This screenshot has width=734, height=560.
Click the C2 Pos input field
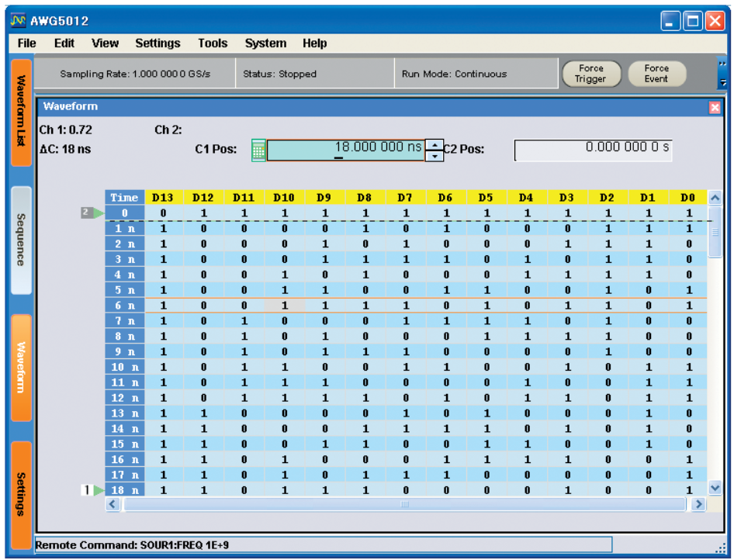[594, 150]
